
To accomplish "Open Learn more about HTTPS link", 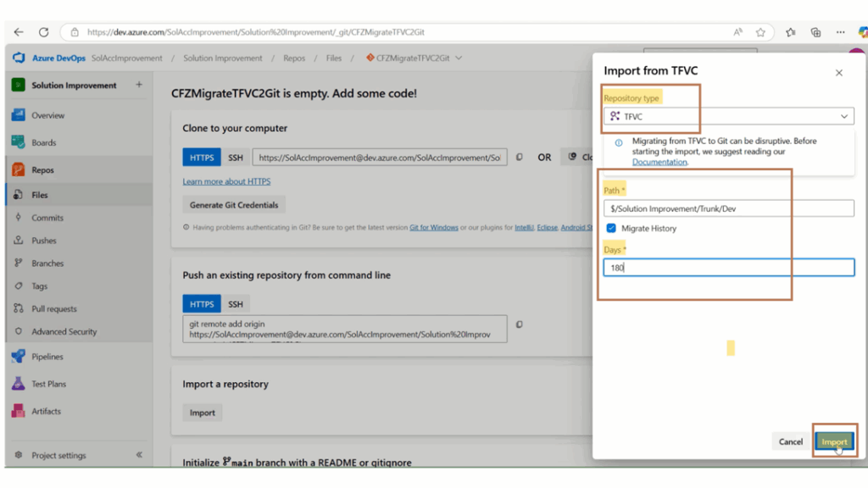I will pos(226,181).
